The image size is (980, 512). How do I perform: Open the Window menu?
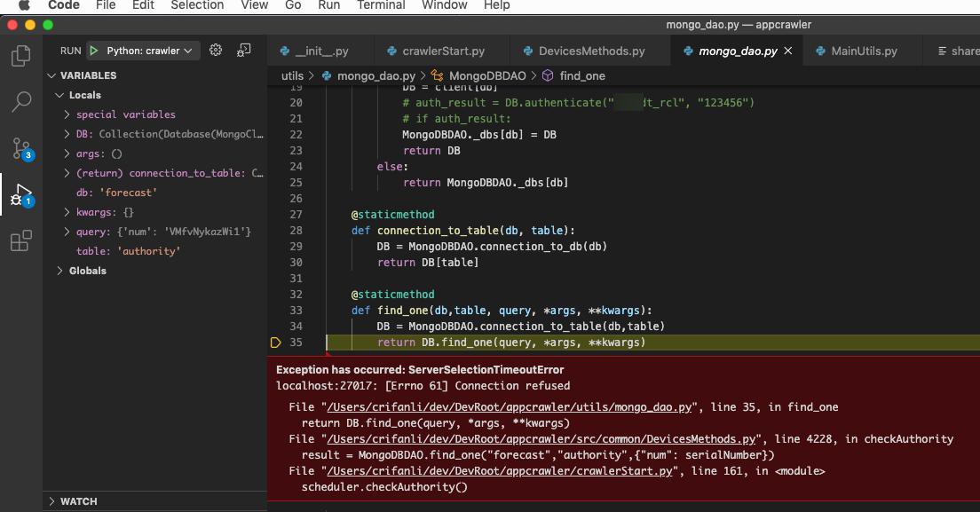pos(445,5)
